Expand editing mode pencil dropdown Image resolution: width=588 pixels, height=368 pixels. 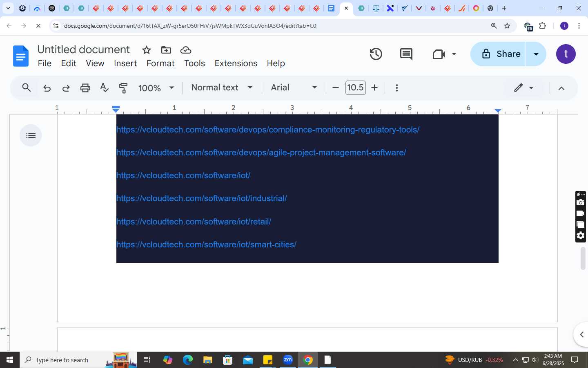coord(524,88)
